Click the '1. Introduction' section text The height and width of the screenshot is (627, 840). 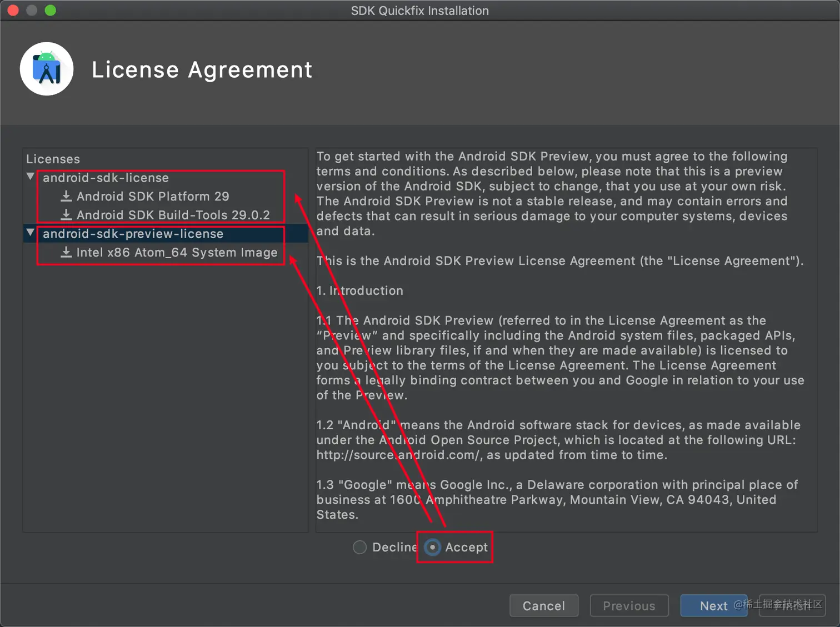pos(359,290)
